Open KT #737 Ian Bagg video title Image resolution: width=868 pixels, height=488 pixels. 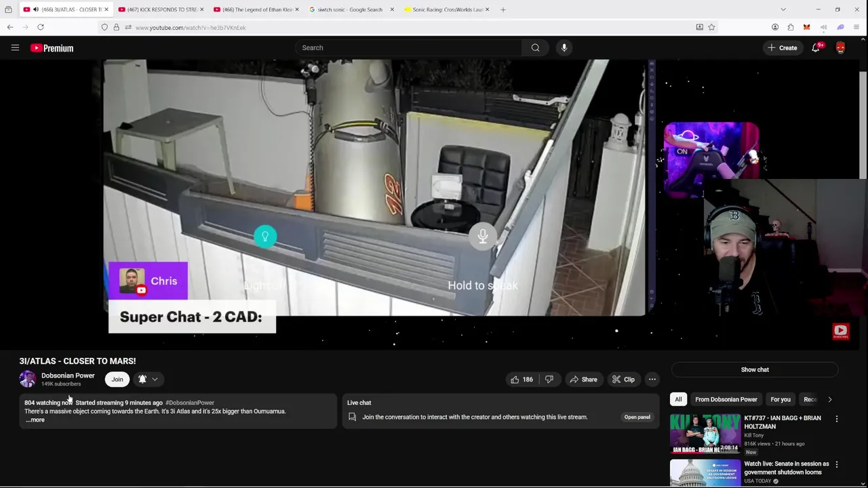pos(782,422)
